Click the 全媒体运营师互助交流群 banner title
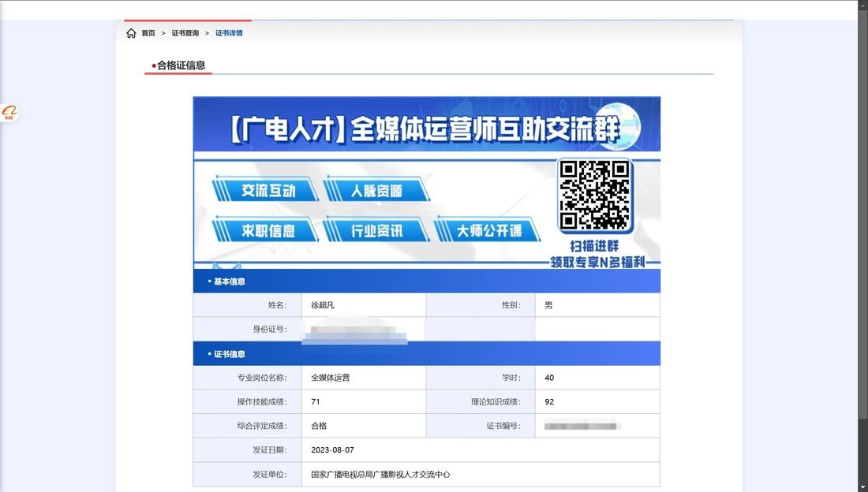The height and width of the screenshot is (492, 868). pyautogui.click(x=425, y=129)
